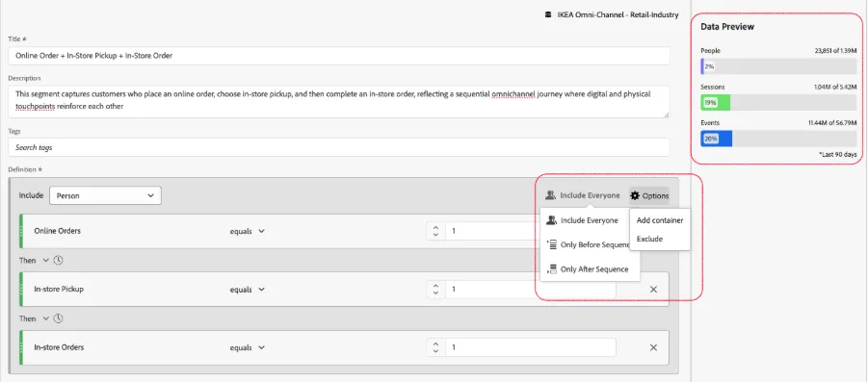
Task: Open the Then dropdown below Online Orders
Action: pos(35,261)
